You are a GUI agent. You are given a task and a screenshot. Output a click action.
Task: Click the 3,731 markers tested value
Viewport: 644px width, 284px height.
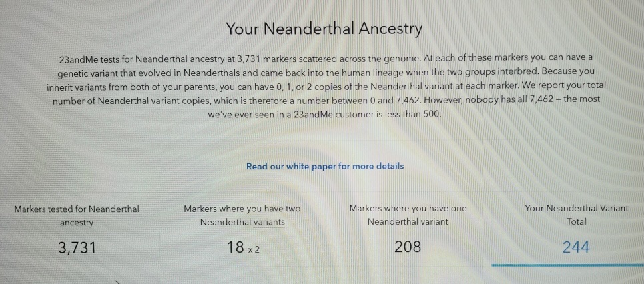77,247
